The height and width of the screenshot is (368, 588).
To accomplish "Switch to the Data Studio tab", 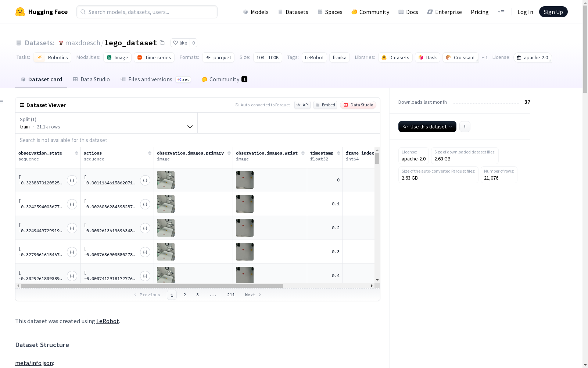I will [x=91, y=79].
